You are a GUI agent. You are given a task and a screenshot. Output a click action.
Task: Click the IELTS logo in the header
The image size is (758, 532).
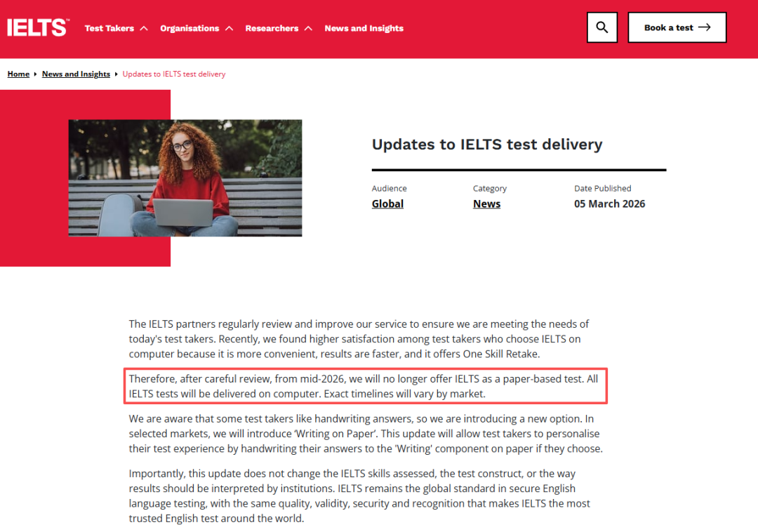pos(38,28)
